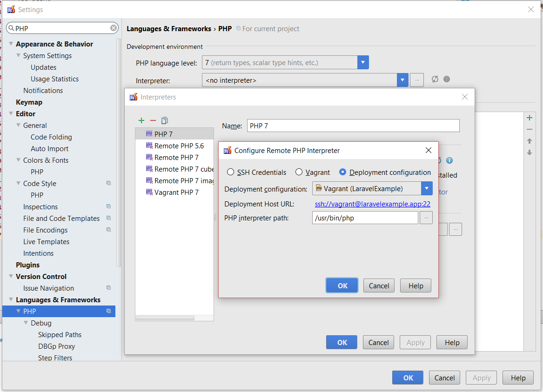Open Usage Statistics settings
The height and width of the screenshot is (392, 543).
click(54, 79)
